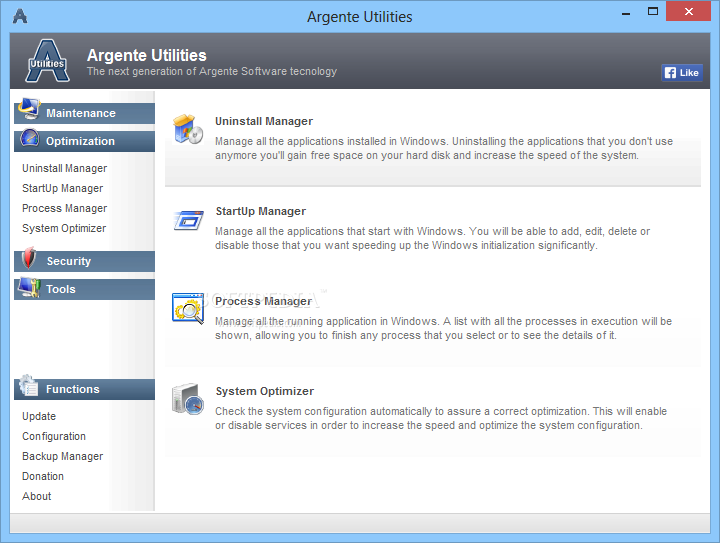Click the System Optimizer server icon

[188, 399]
